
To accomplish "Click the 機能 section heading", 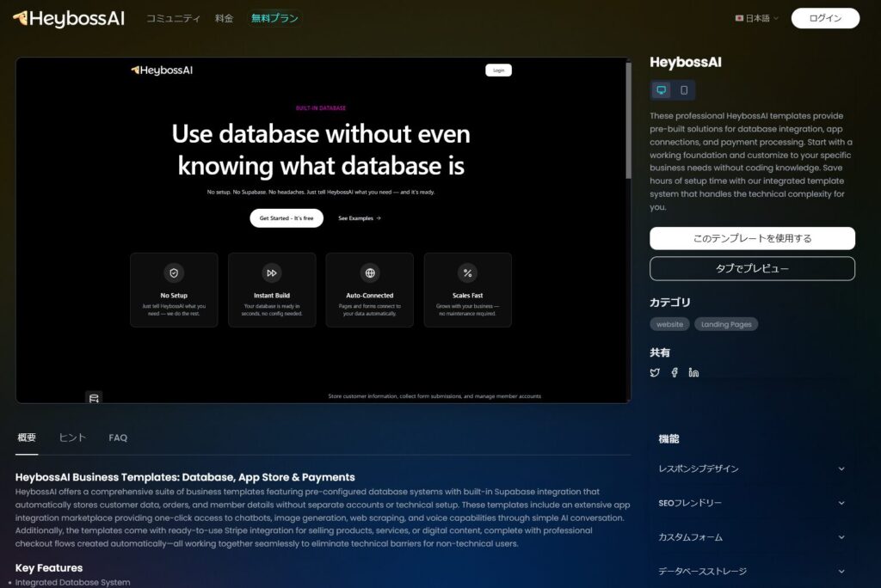I will [x=668, y=438].
